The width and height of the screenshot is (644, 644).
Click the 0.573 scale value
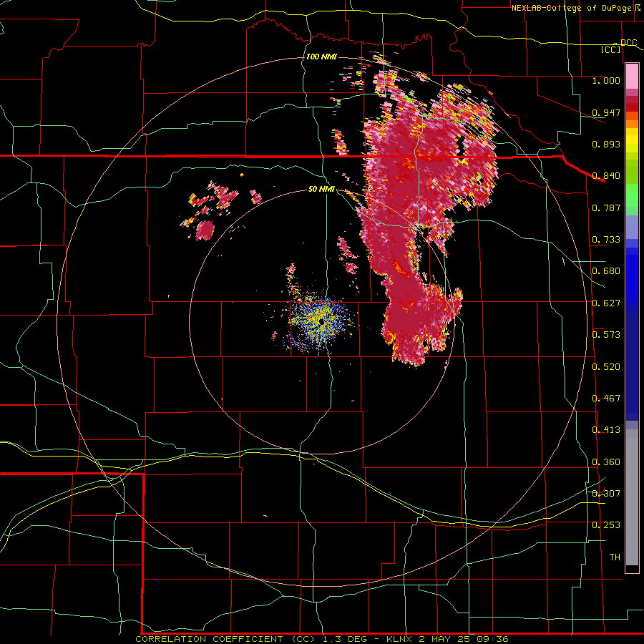point(606,335)
